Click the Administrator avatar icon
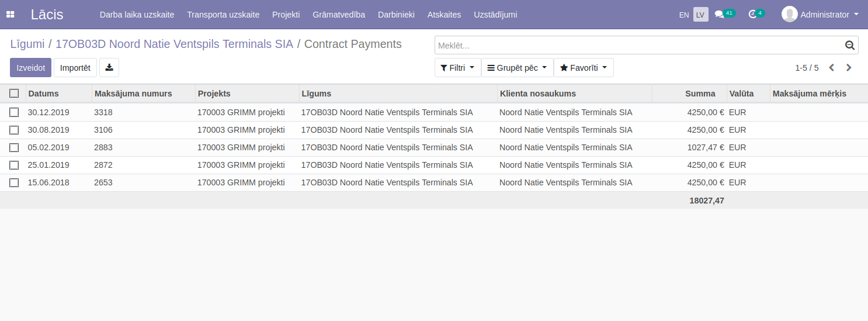The image size is (868, 321). [789, 15]
